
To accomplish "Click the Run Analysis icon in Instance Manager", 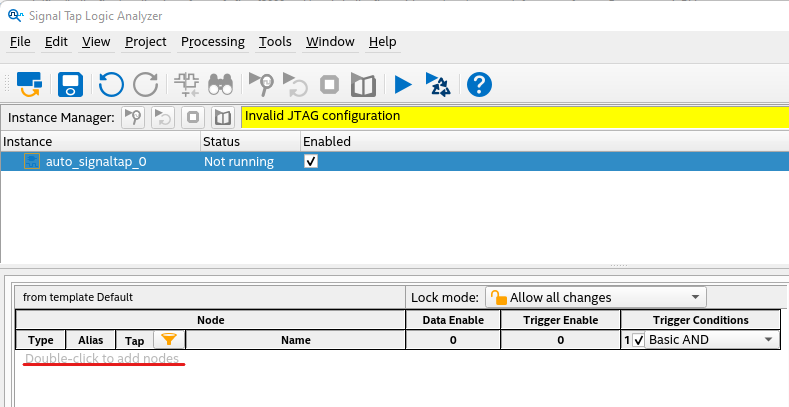I will pyautogui.click(x=134, y=117).
